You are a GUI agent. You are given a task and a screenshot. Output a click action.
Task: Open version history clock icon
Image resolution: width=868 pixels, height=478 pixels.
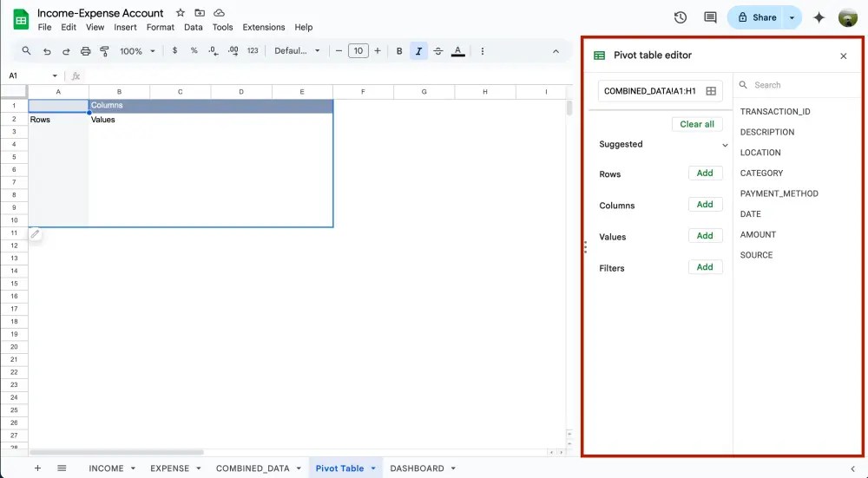681,17
